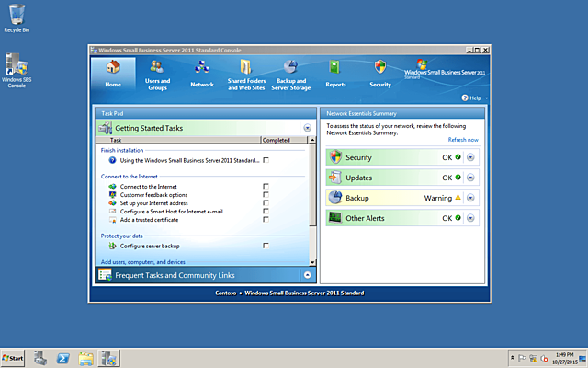This screenshot has width=588, height=368.
Task: Open Server Manager from the taskbar
Action: [x=40, y=358]
